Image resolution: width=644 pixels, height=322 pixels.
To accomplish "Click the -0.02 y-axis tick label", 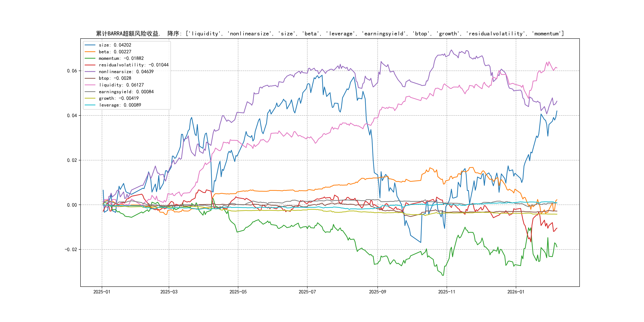I will click(71, 249).
